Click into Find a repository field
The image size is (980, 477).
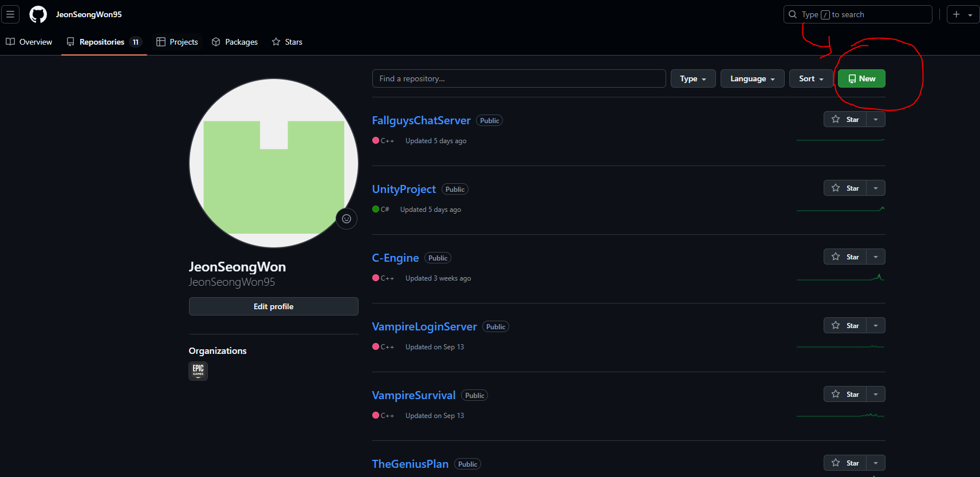(519, 78)
